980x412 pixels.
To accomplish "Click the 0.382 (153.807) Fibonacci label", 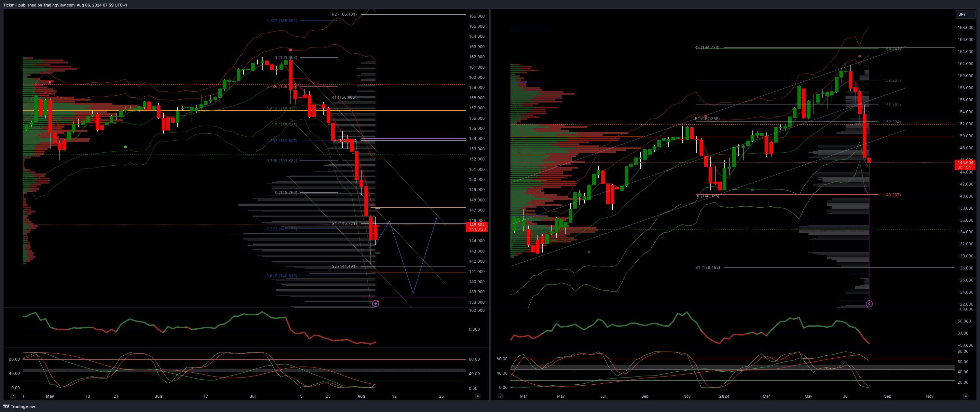I will (x=282, y=141).
